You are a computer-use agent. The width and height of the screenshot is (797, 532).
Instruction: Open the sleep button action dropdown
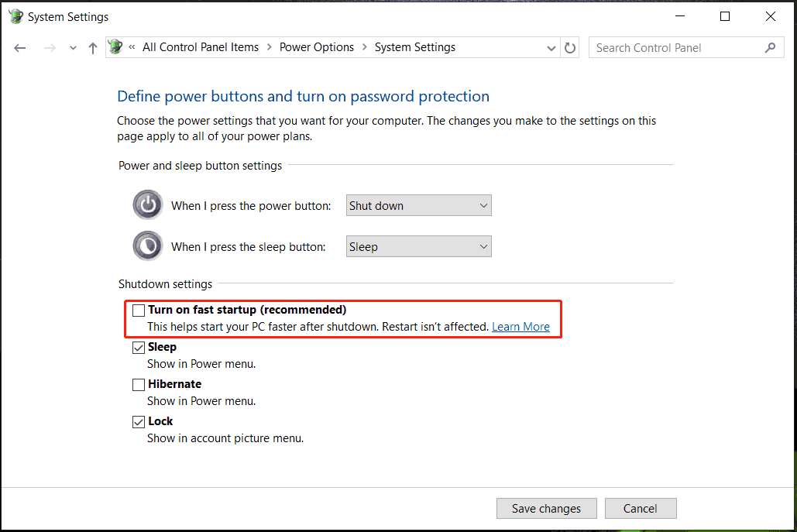(x=419, y=246)
